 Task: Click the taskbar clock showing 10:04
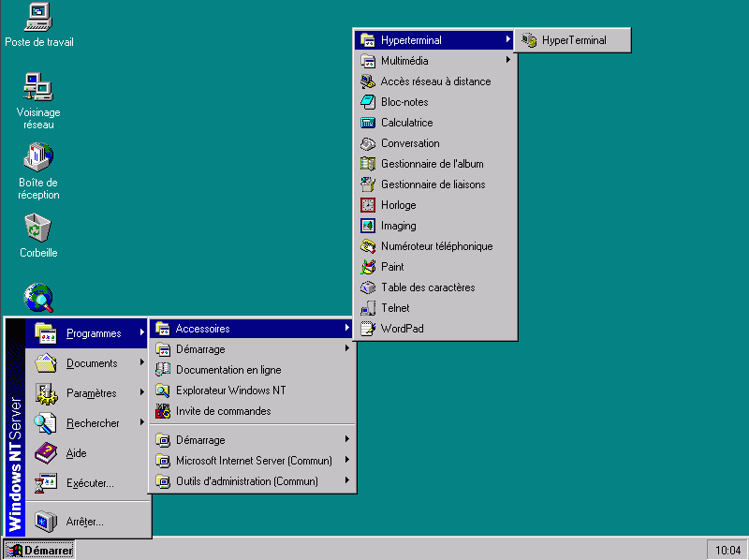click(727, 551)
